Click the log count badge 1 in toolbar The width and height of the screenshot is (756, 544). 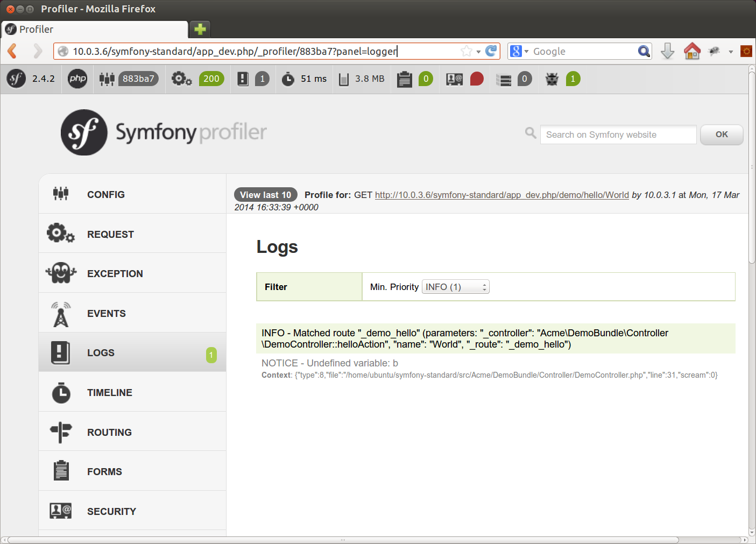coord(262,79)
